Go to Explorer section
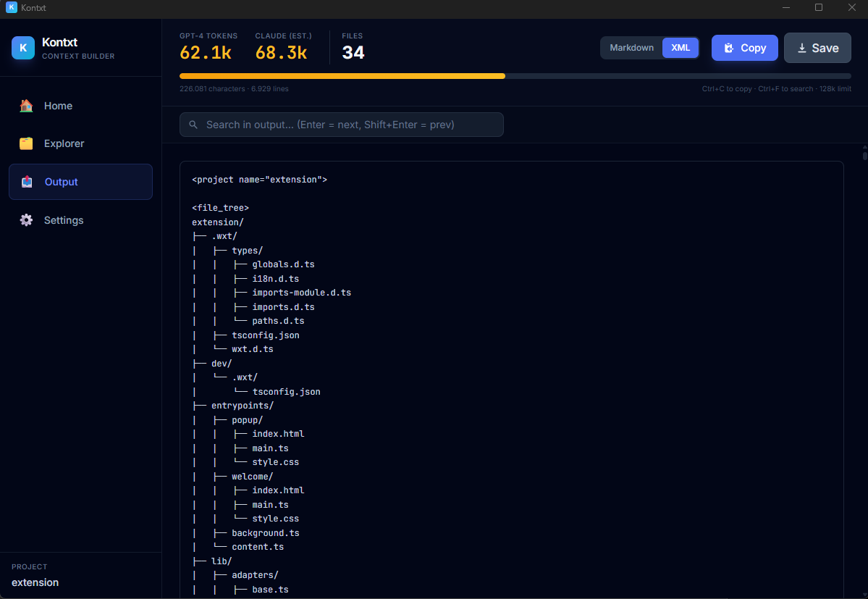The width and height of the screenshot is (868, 599). 80,143
